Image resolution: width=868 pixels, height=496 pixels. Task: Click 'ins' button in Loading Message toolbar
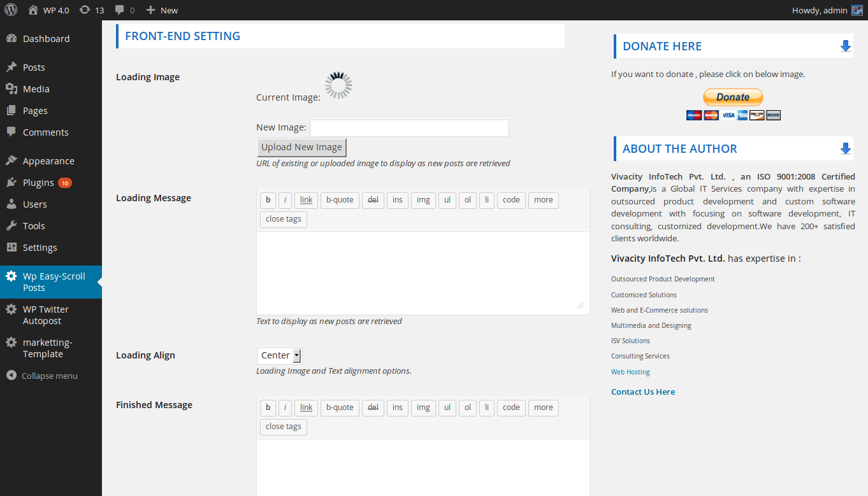point(398,201)
